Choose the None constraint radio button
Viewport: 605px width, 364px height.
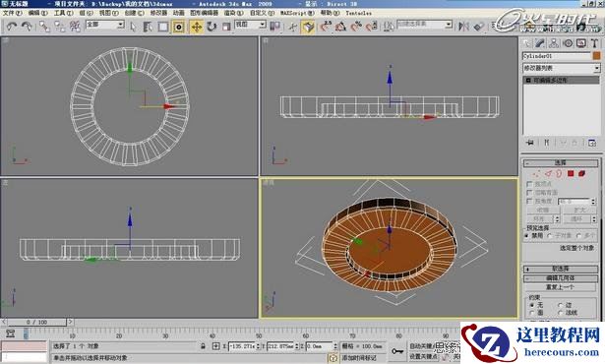click(532, 305)
